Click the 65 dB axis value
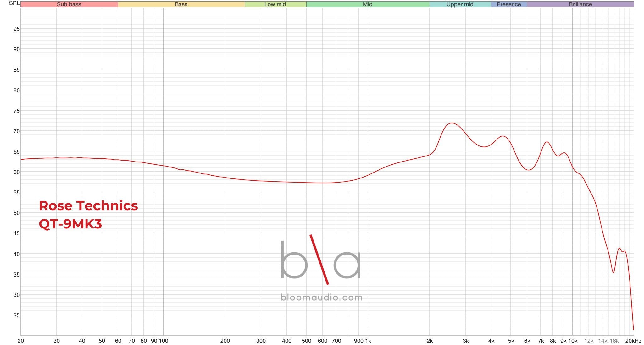Viewport: 644px width, 345px height. 16,152
